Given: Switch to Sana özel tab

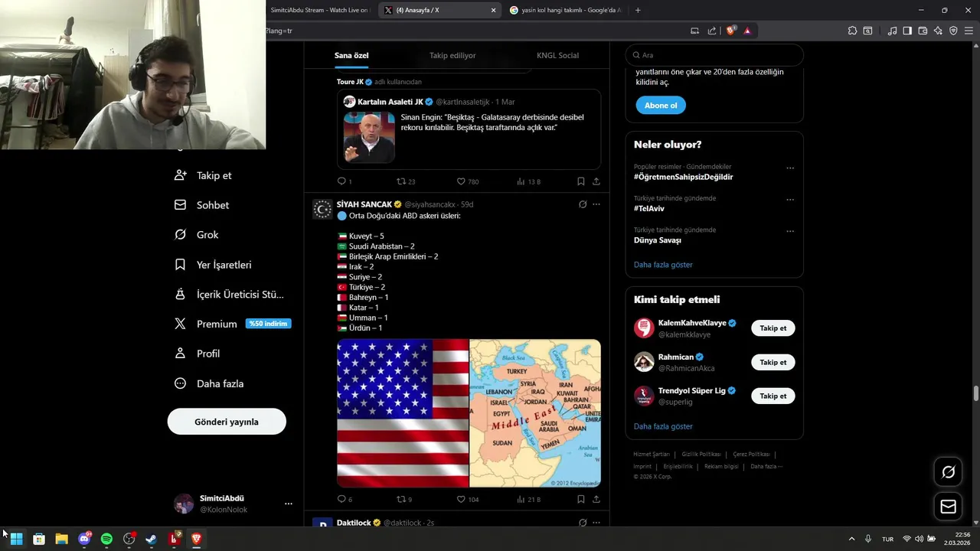Looking at the screenshot, I should [351, 56].
